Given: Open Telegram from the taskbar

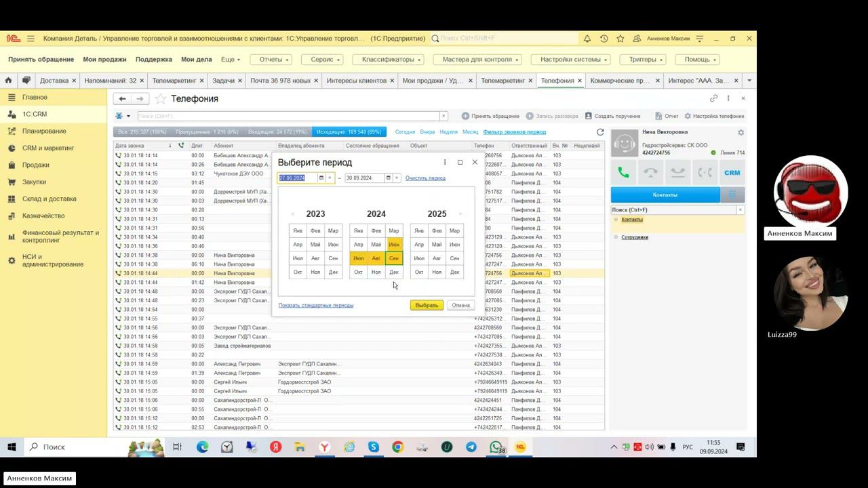Looking at the screenshot, I should pos(471,447).
